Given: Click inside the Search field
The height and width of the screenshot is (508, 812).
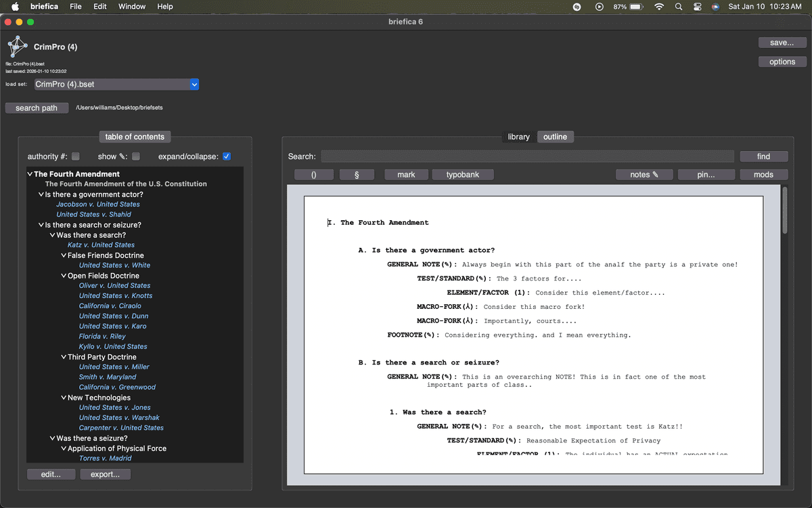Looking at the screenshot, I should pos(521,156).
